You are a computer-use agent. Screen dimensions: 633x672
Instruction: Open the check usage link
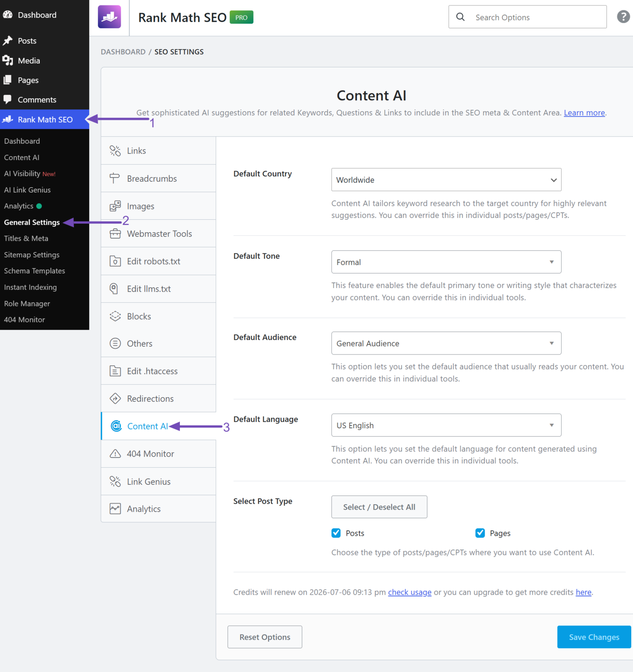[x=410, y=592]
